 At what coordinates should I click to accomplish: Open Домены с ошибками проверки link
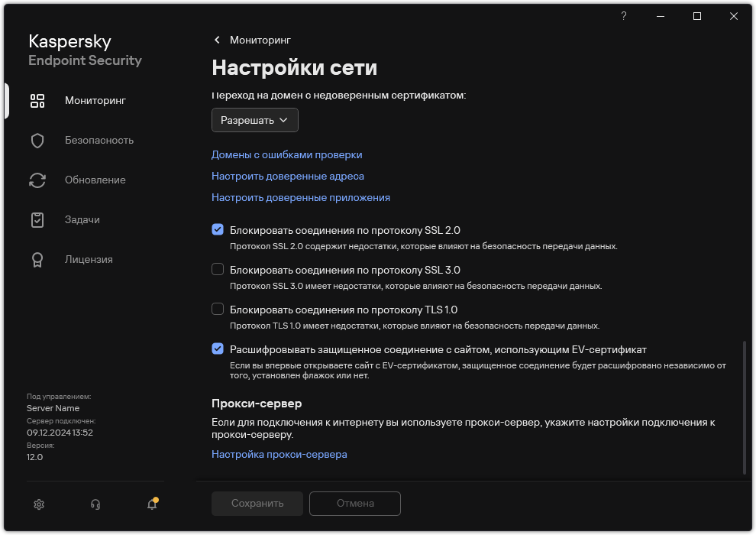(286, 155)
